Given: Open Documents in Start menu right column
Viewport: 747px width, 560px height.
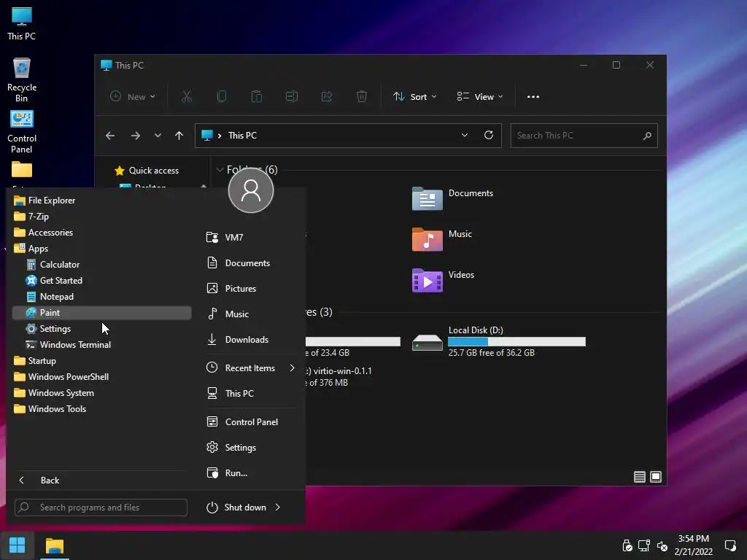Looking at the screenshot, I should pos(251,262).
